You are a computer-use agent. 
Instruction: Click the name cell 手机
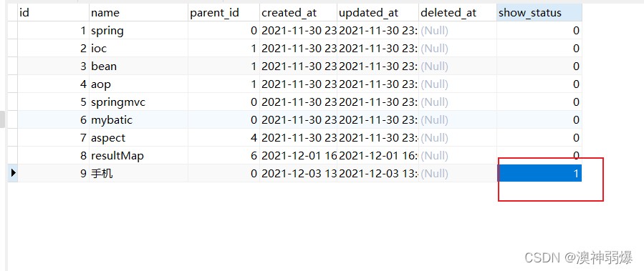point(138,174)
